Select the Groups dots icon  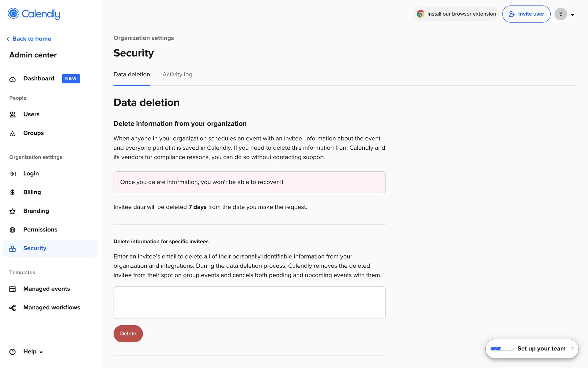12,133
